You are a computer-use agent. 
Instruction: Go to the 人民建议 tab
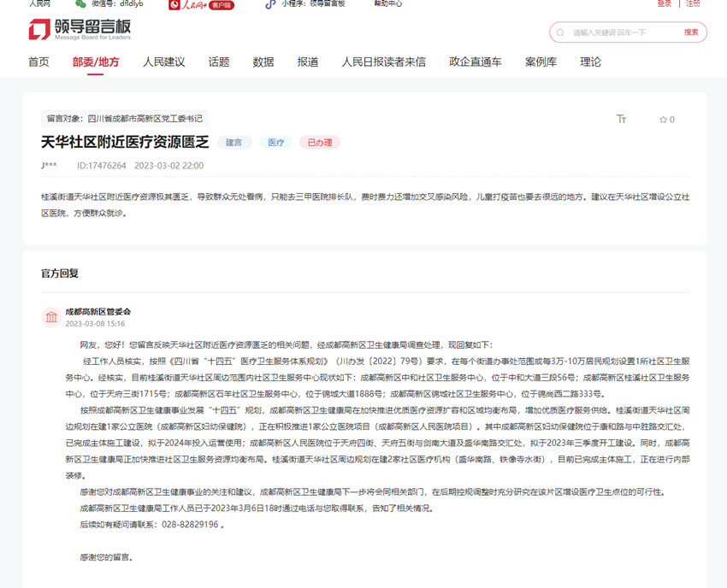pyautogui.click(x=163, y=62)
